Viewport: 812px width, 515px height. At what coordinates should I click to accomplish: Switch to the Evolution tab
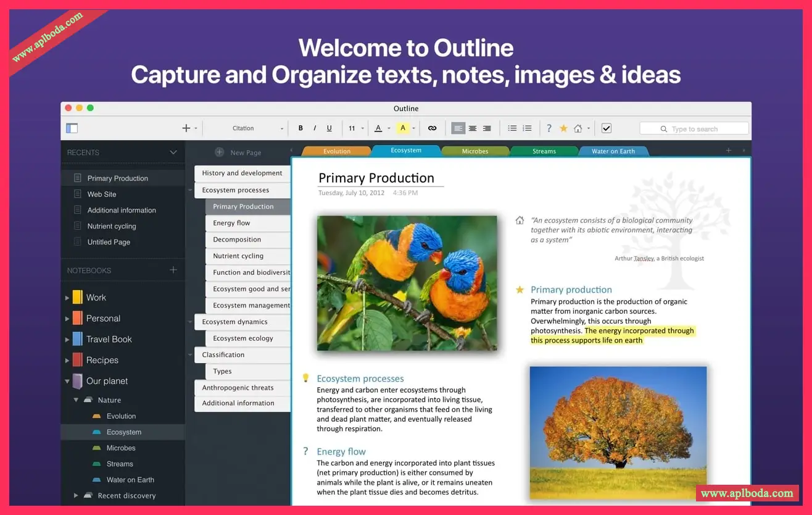pyautogui.click(x=337, y=151)
